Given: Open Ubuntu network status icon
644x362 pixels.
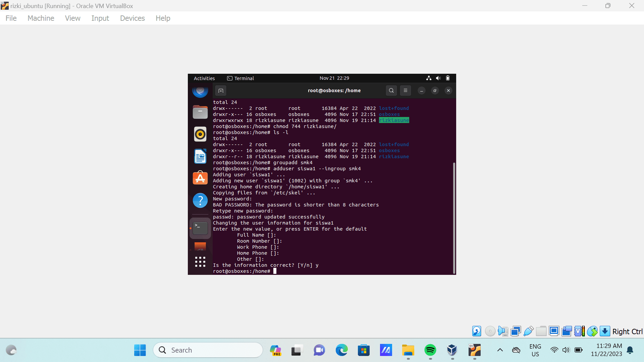Looking at the screenshot, I should [x=429, y=78].
